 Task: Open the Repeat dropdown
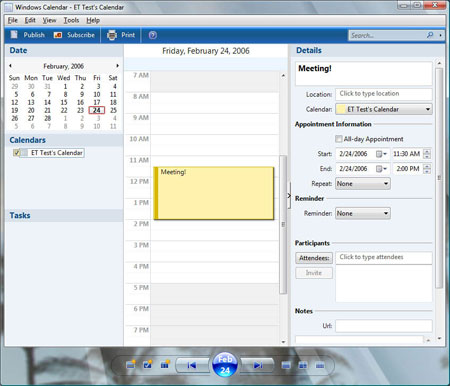363,184
